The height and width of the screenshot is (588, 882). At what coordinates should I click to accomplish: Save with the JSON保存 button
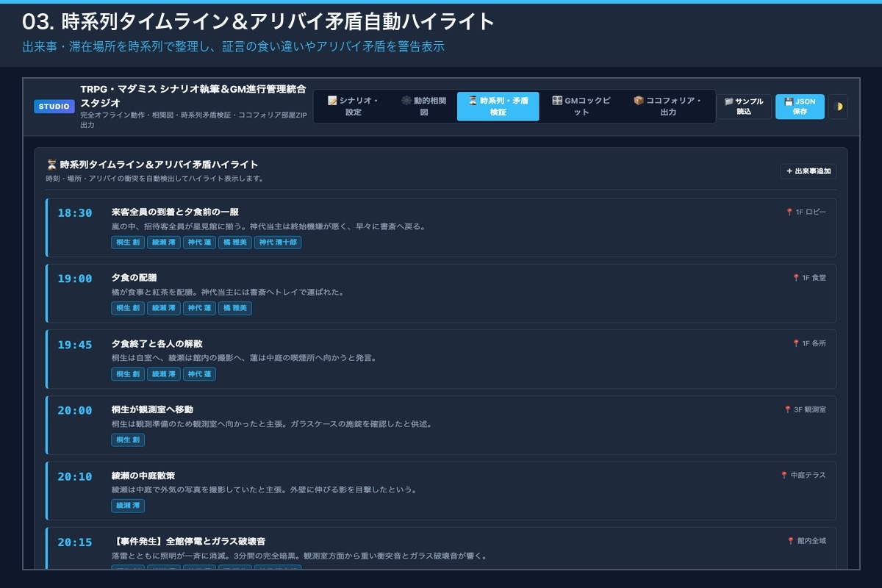[800, 107]
